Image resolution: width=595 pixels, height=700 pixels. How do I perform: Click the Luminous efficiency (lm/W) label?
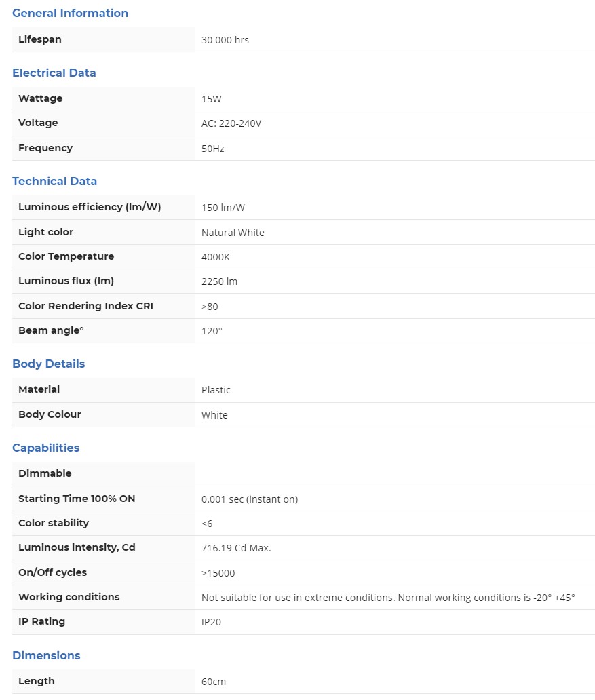pos(90,207)
